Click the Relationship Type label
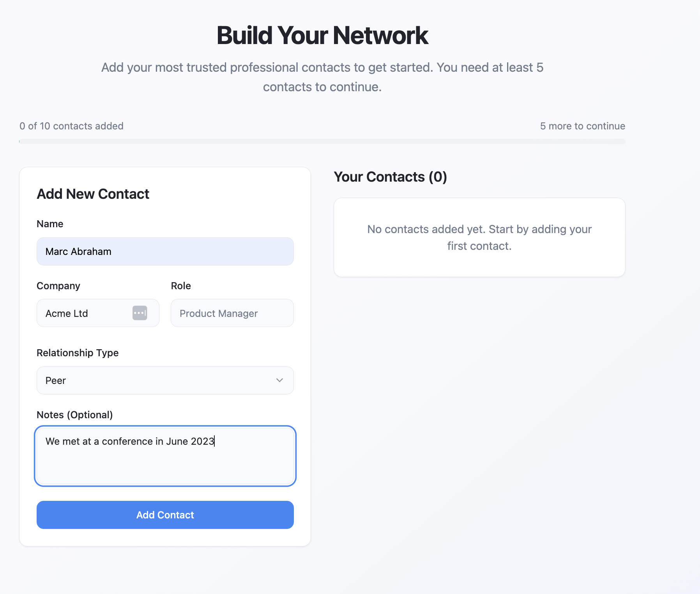This screenshot has height=594, width=700. [x=78, y=353]
